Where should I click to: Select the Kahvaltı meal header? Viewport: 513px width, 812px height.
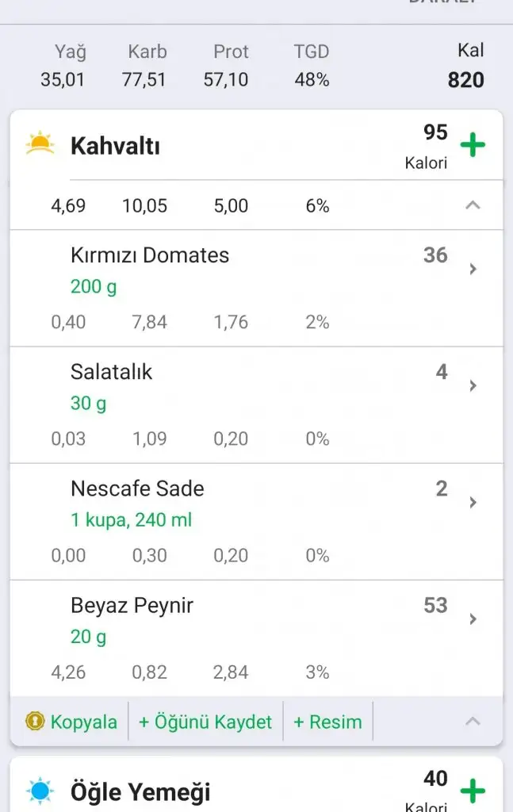point(116,146)
